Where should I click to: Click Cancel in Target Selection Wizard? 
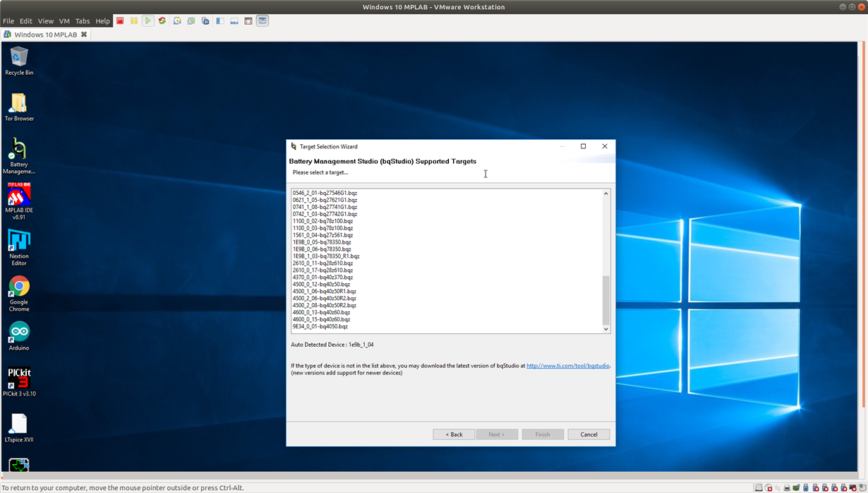589,434
